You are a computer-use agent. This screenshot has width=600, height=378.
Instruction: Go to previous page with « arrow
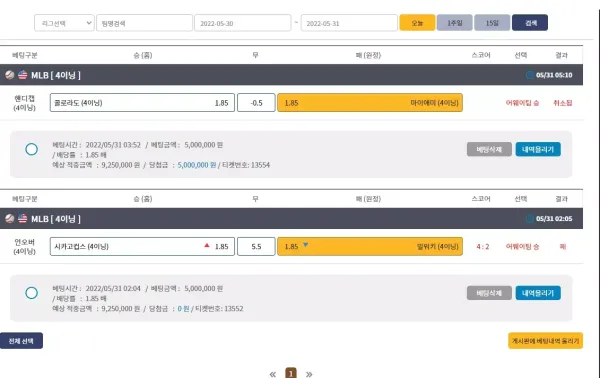272,374
